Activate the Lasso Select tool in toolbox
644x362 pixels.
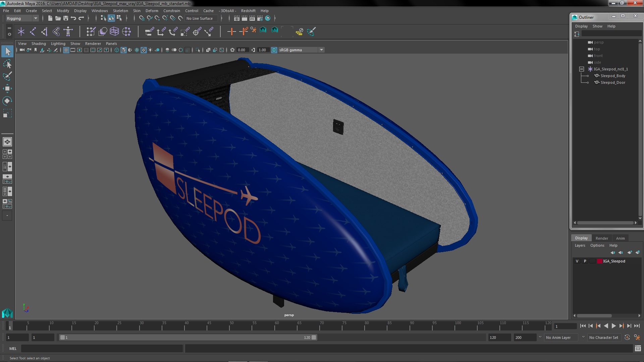7,64
